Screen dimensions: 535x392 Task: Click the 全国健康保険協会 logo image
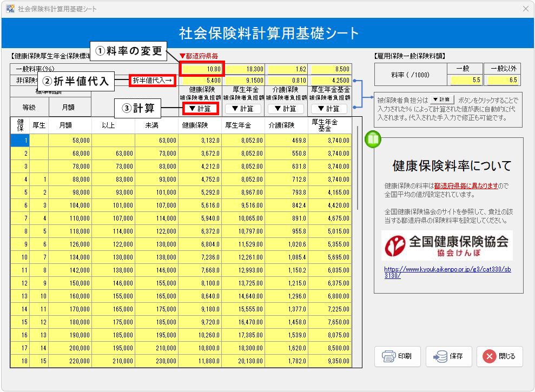[x=447, y=245]
